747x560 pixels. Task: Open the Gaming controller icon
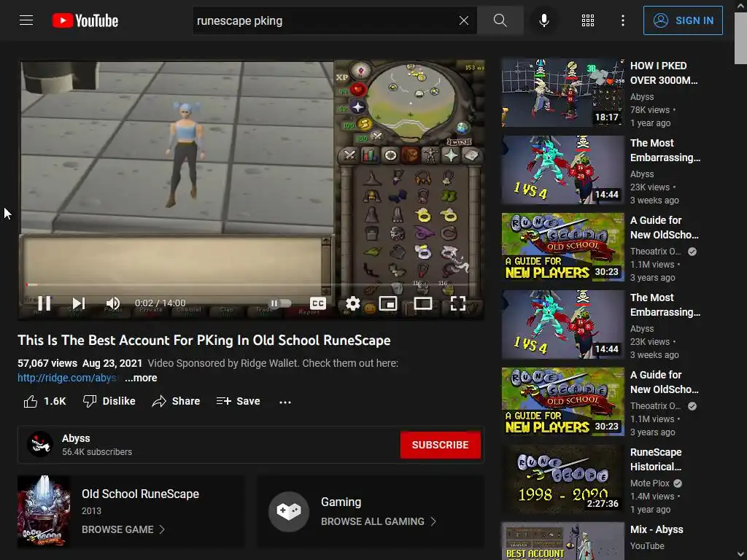[289, 511]
